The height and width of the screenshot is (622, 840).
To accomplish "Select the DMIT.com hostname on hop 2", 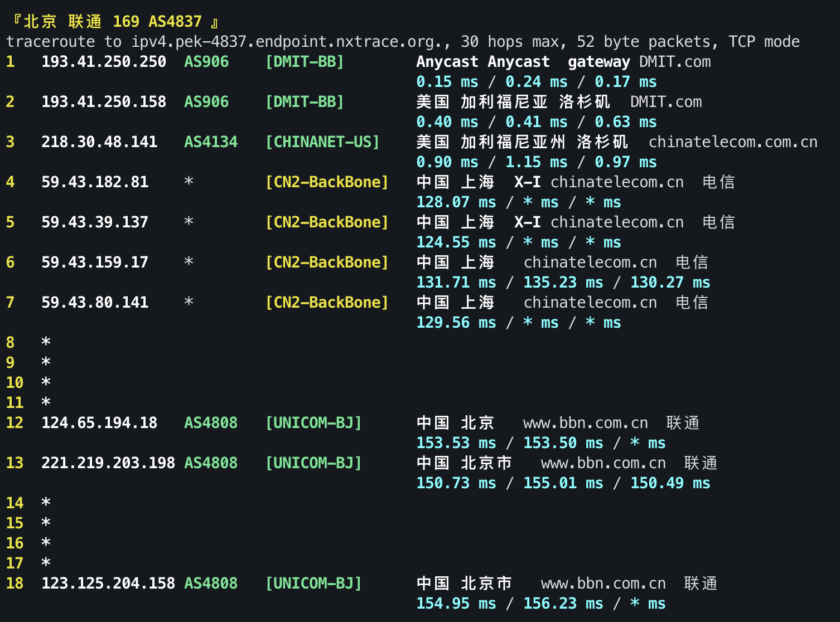I will (666, 103).
